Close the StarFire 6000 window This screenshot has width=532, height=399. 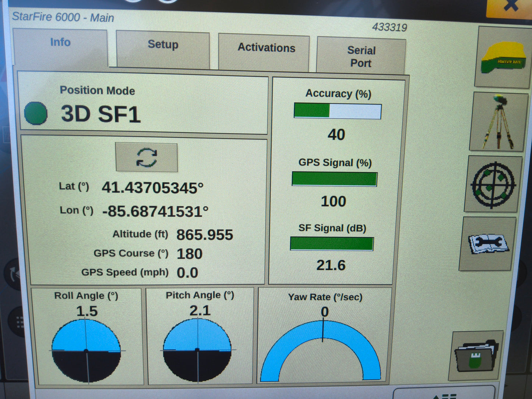pyautogui.click(x=511, y=4)
